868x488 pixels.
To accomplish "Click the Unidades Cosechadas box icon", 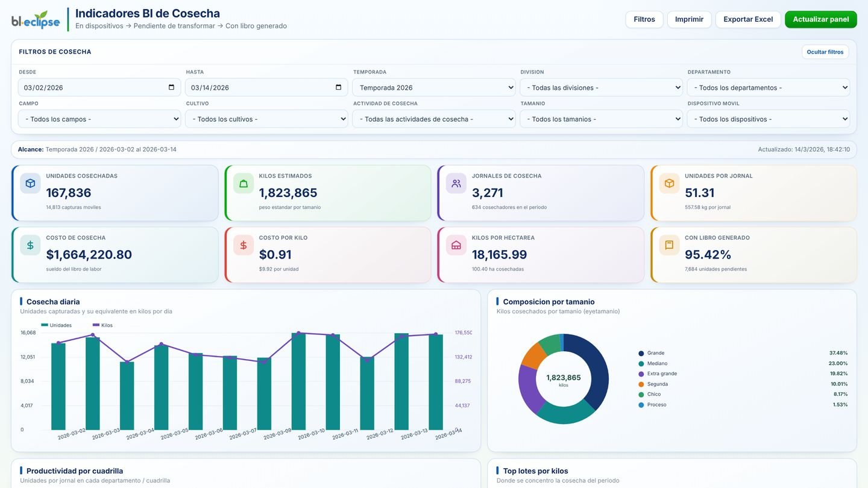I will pos(30,183).
